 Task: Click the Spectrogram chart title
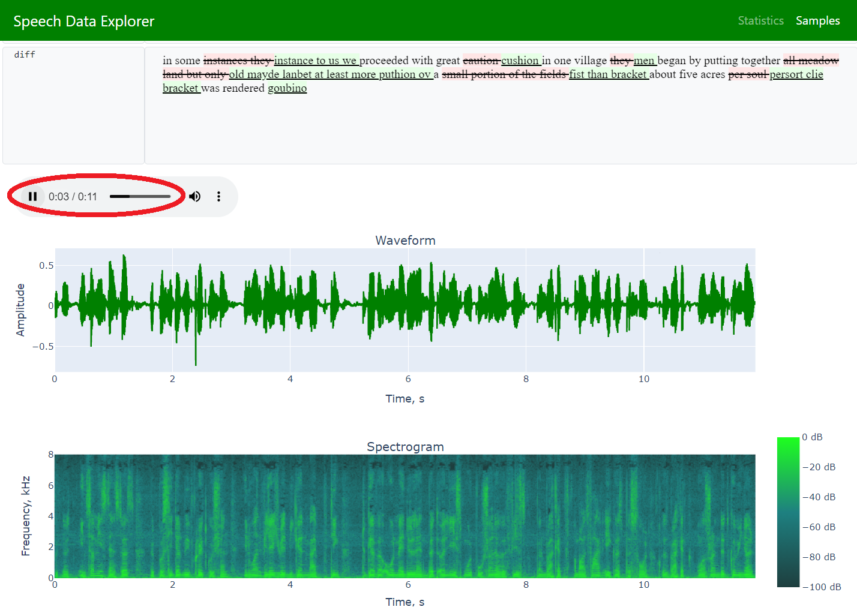pyautogui.click(x=405, y=447)
